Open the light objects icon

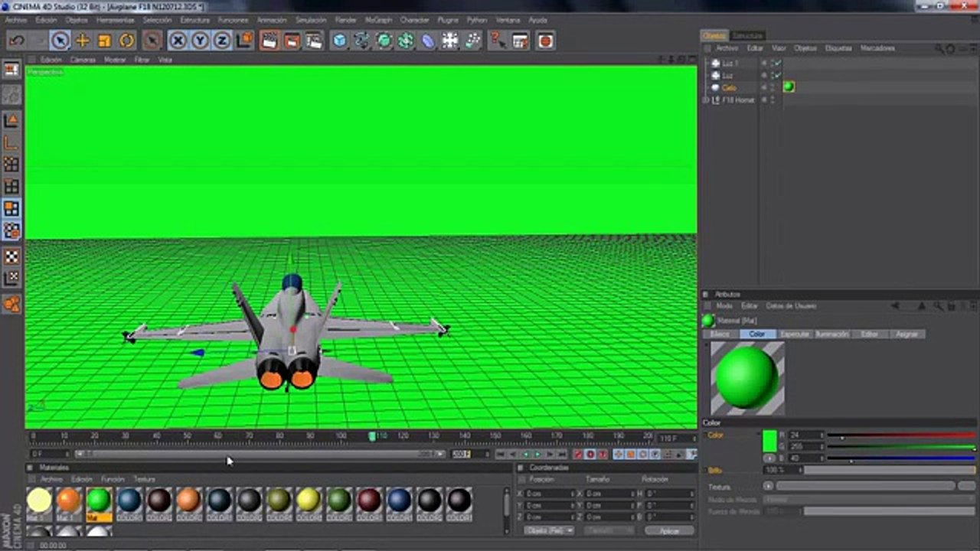(x=472, y=41)
